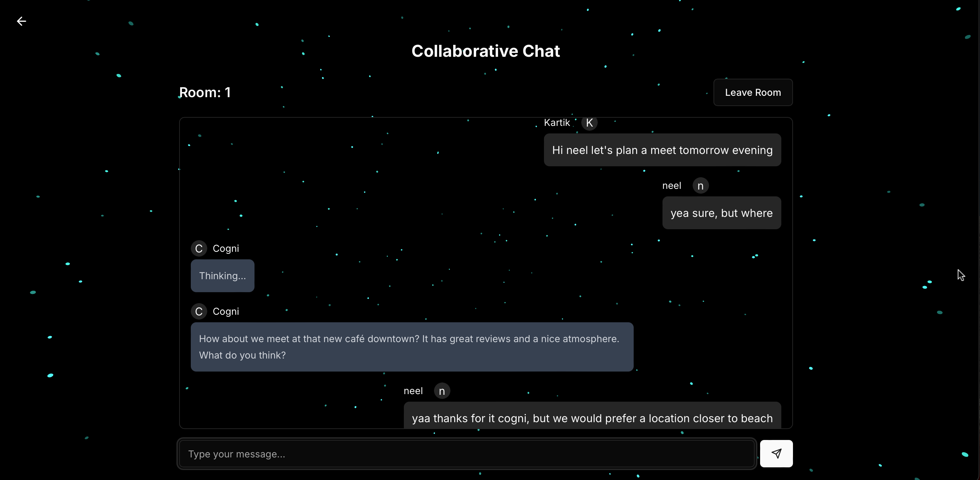Click neel's "closer to beach" message
This screenshot has height=480, width=980.
click(592, 417)
